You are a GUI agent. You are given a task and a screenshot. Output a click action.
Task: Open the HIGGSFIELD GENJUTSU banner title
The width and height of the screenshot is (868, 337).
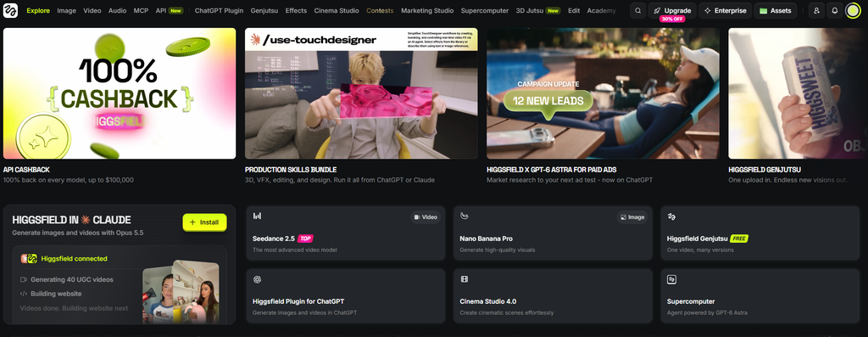coord(765,170)
